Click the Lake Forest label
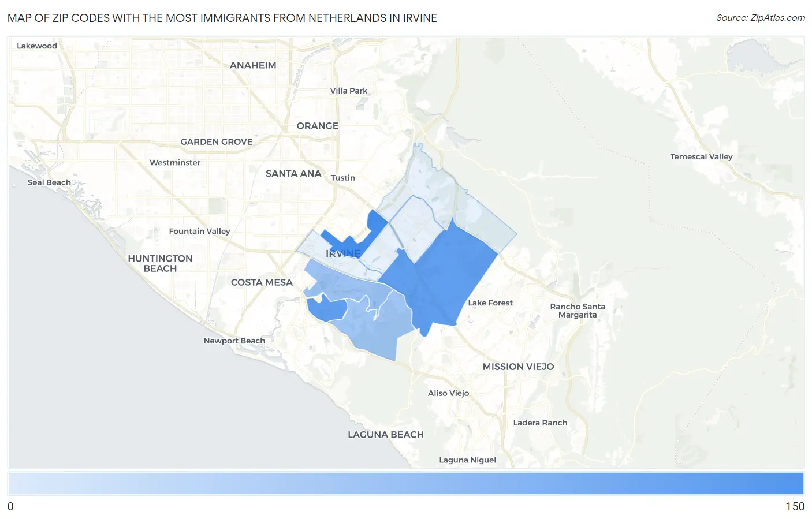Viewport: 812px width, 519px height. (490, 303)
